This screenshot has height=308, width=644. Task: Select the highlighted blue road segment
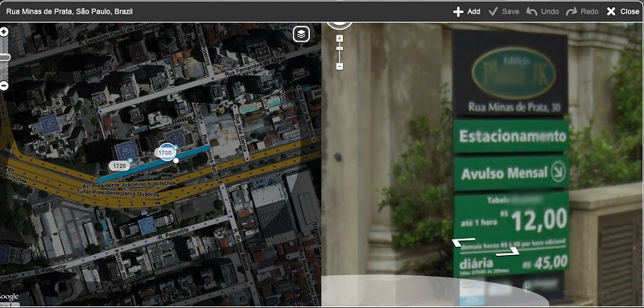click(154, 164)
